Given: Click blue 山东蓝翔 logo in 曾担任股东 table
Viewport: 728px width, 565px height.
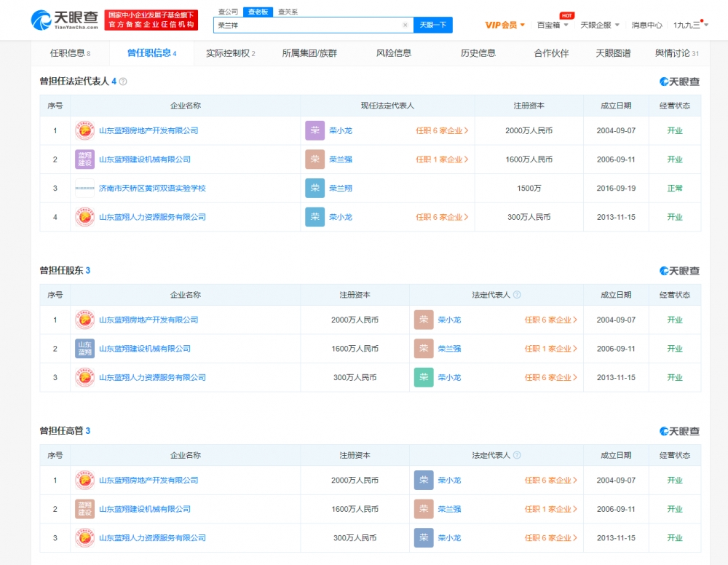Looking at the screenshot, I should pyautogui.click(x=85, y=349).
